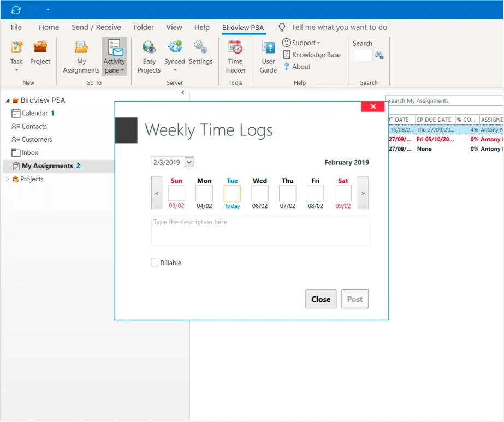The width and height of the screenshot is (504, 422).
Task: Sort by % complete column header
Action: [x=466, y=120]
